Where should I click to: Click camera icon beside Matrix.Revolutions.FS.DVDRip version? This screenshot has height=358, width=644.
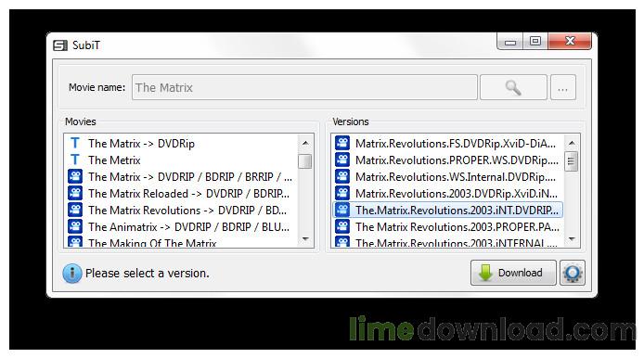(x=342, y=143)
